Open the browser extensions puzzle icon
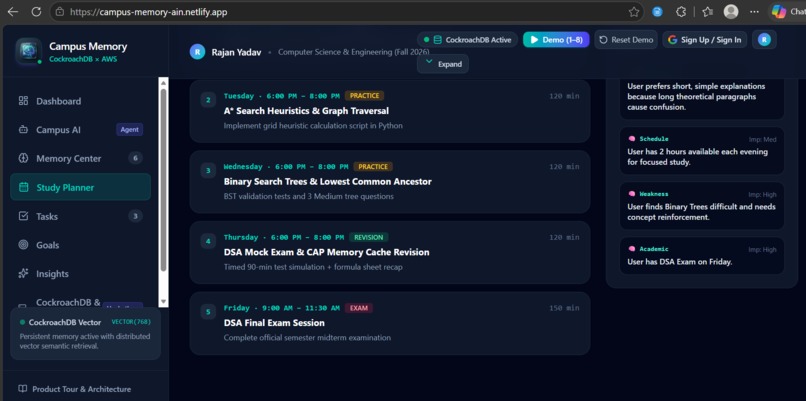Screen dimensions: 806x401 pyautogui.click(x=681, y=12)
